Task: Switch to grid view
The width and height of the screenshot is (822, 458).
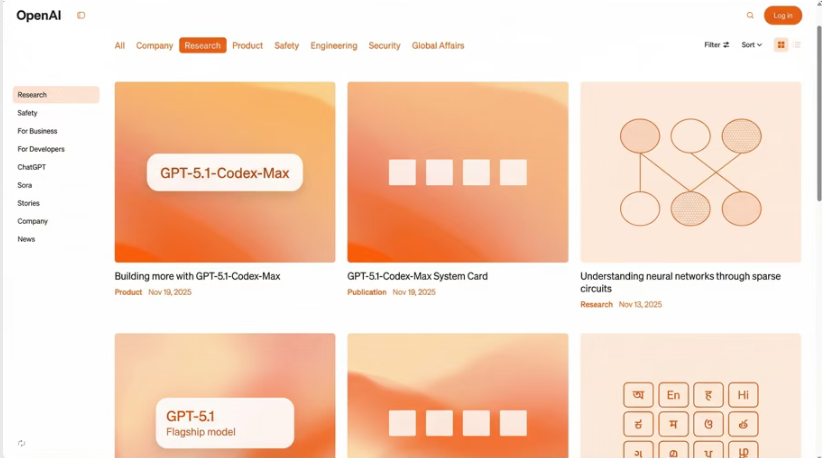Action: coord(781,45)
